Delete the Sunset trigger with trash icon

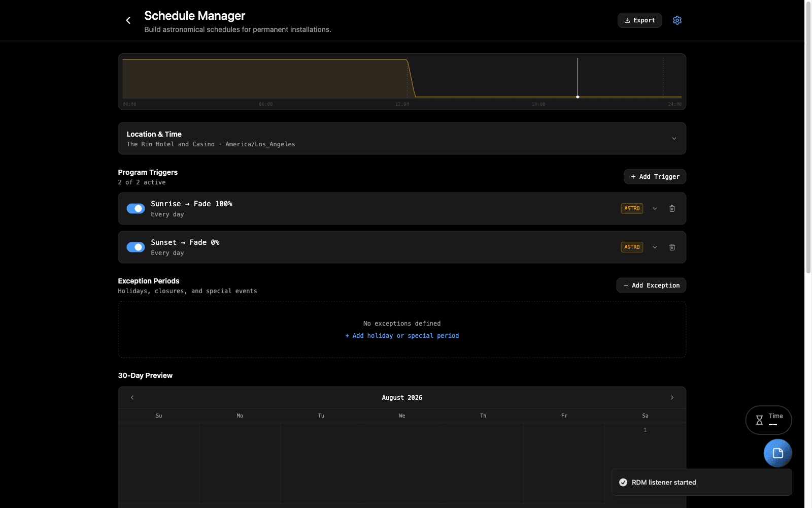point(672,247)
